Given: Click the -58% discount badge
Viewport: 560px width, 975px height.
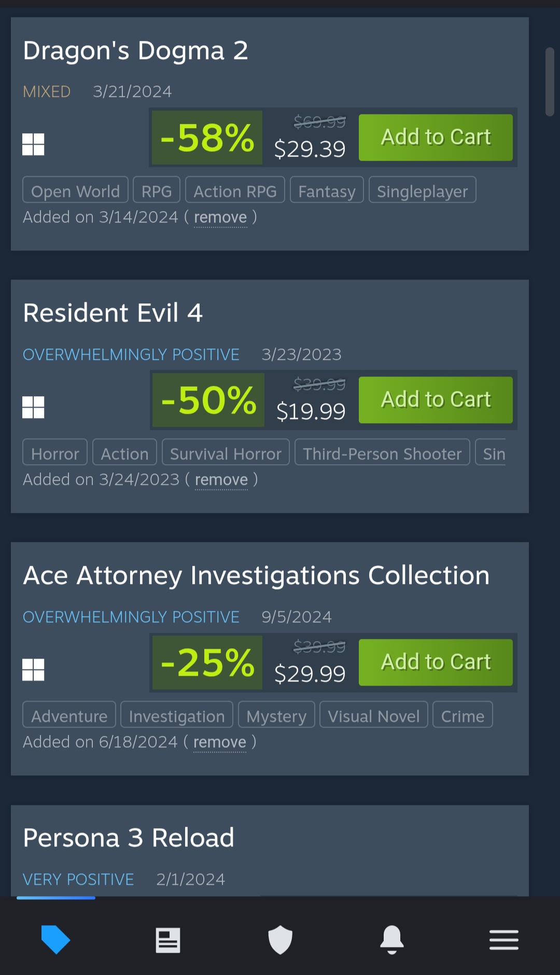Looking at the screenshot, I should point(207,138).
